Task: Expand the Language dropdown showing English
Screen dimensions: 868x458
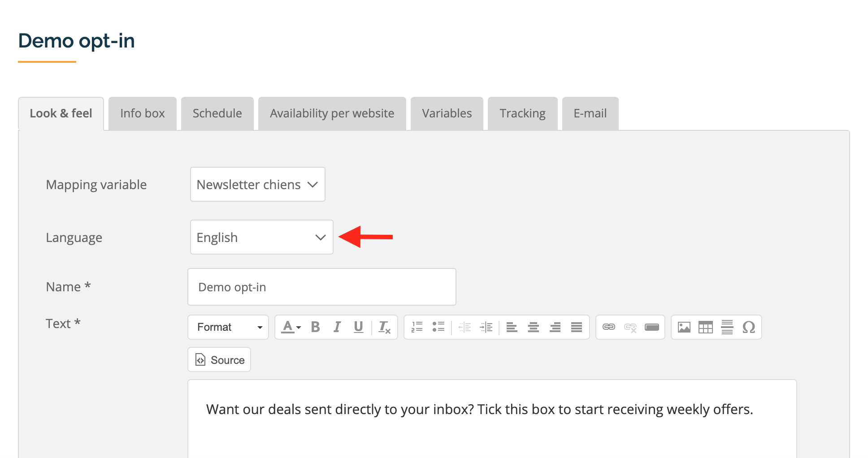Action: tap(262, 237)
